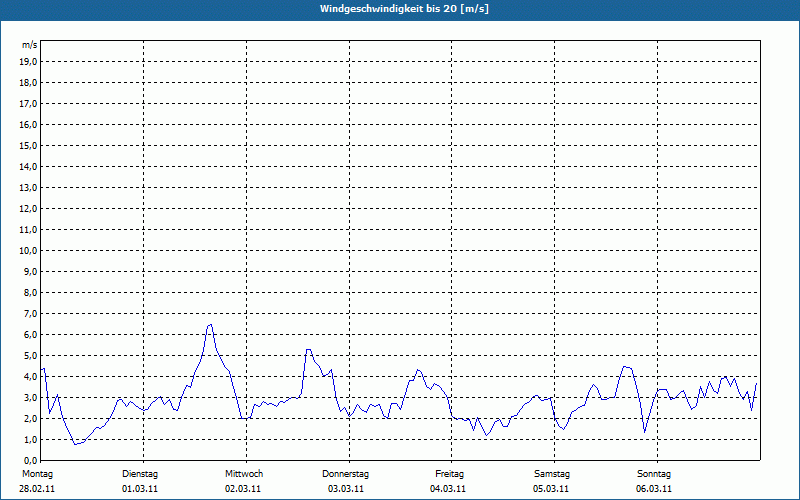
Task: Select the 17,0 y-axis value
Action: point(29,104)
